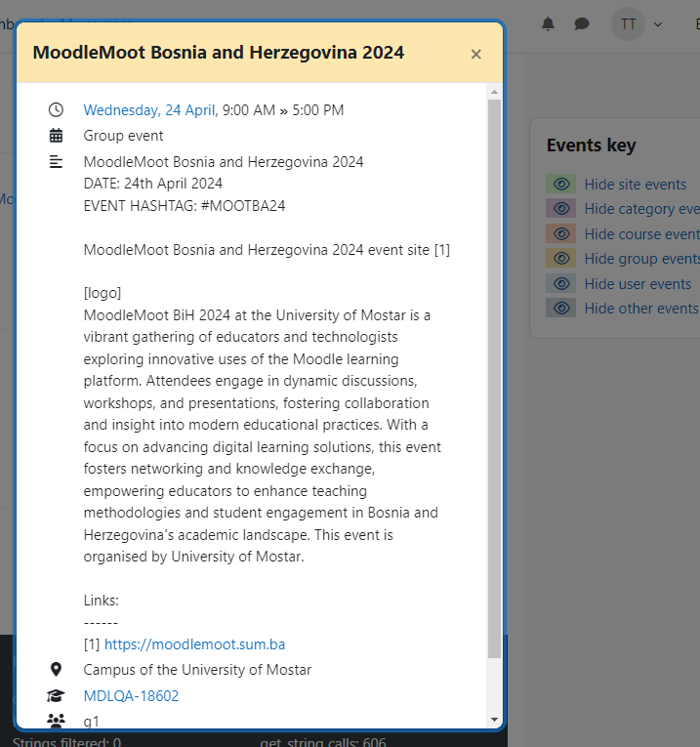Viewport: 700px width, 747px height.
Task: Click Campus of the University of Mostar
Action: 197,670
